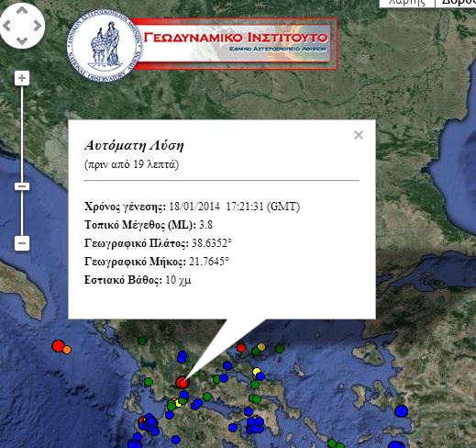Pan the map left with arrow control
The width and height of the screenshot is (476, 448).
7,26
